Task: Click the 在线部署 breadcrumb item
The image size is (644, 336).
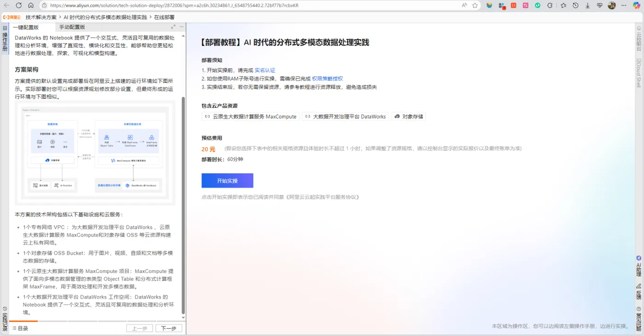Action: tap(164, 17)
